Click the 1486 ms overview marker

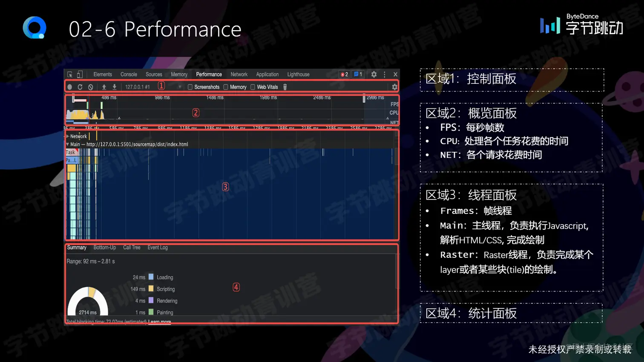click(215, 98)
